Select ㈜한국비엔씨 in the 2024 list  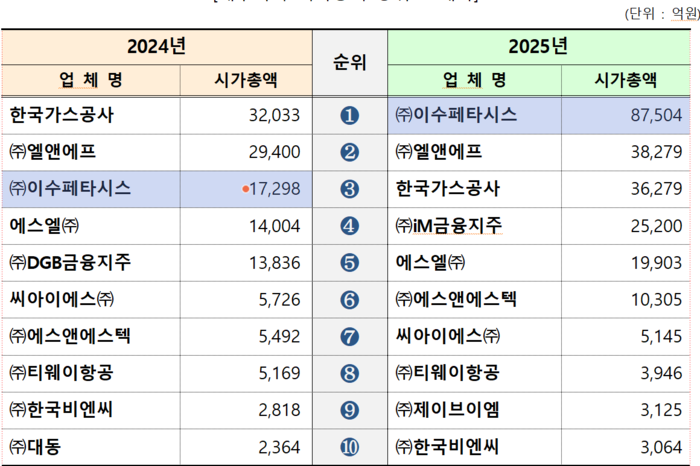[61, 410]
